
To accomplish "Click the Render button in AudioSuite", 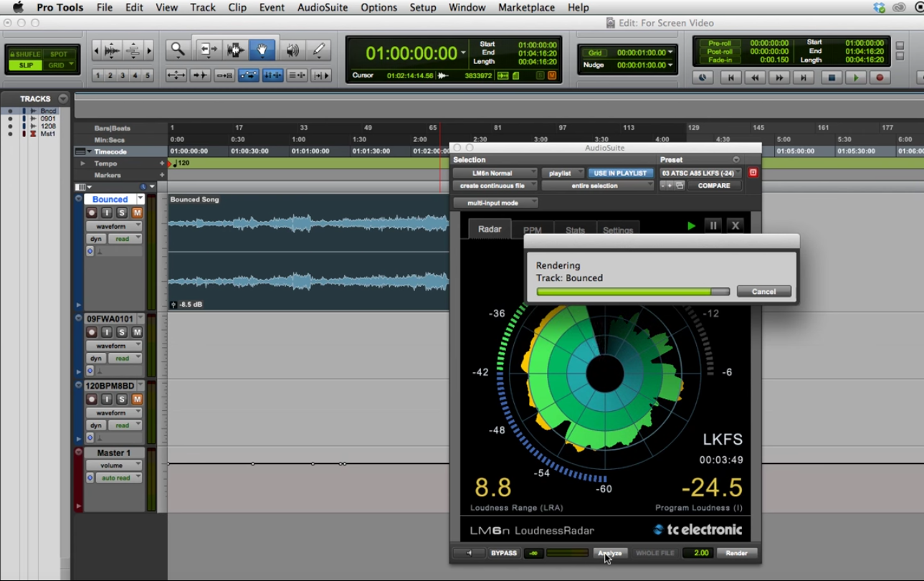I will click(x=736, y=553).
